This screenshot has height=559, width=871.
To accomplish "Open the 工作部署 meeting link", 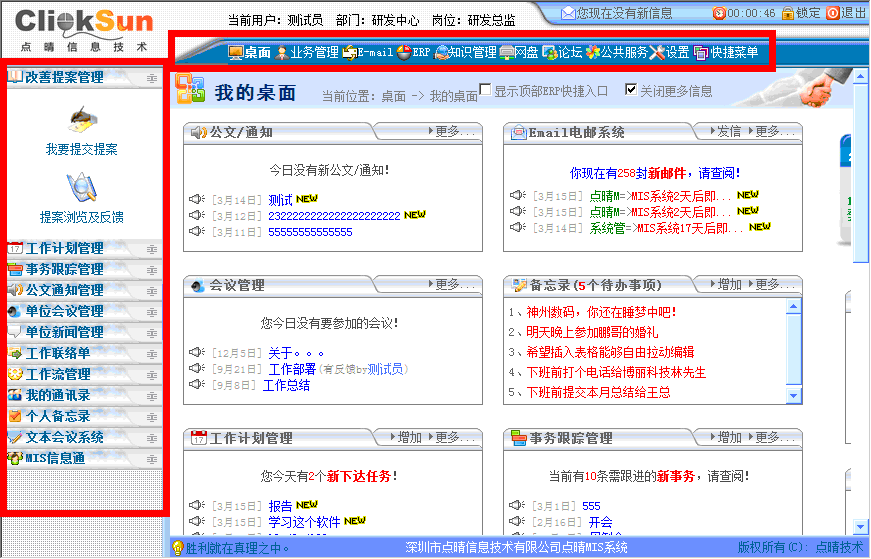I will 292,369.
